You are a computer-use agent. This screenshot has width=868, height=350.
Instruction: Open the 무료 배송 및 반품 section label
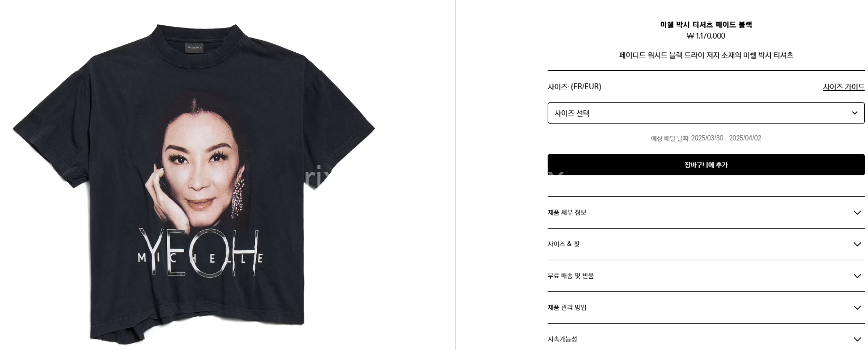(x=570, y=276)
